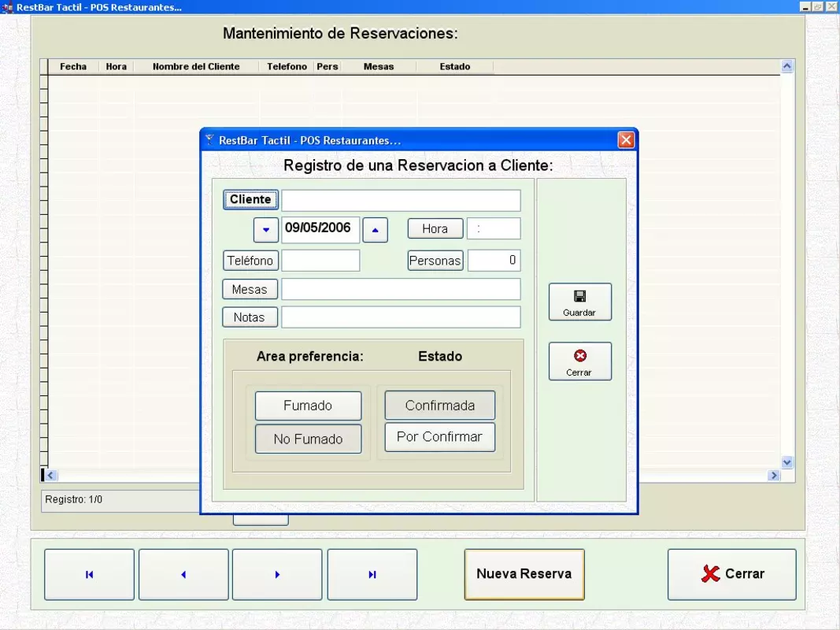
Task: Minimize the main RestBar Tactil window
Action: point(805,7)
